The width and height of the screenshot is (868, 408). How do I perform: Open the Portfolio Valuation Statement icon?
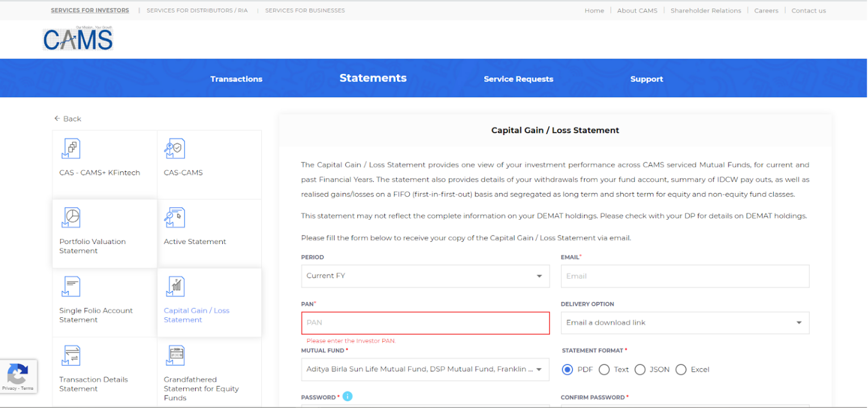pos(71,218)
